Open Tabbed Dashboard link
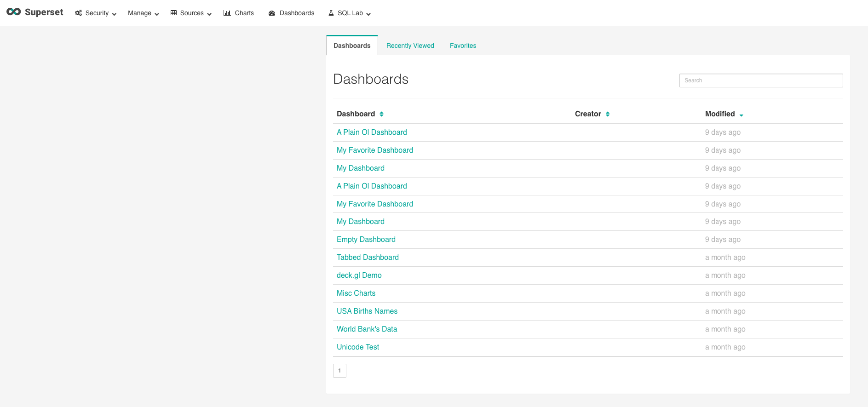Image resolution: width=868 pixels, height=407 pixels. point(368,258)
